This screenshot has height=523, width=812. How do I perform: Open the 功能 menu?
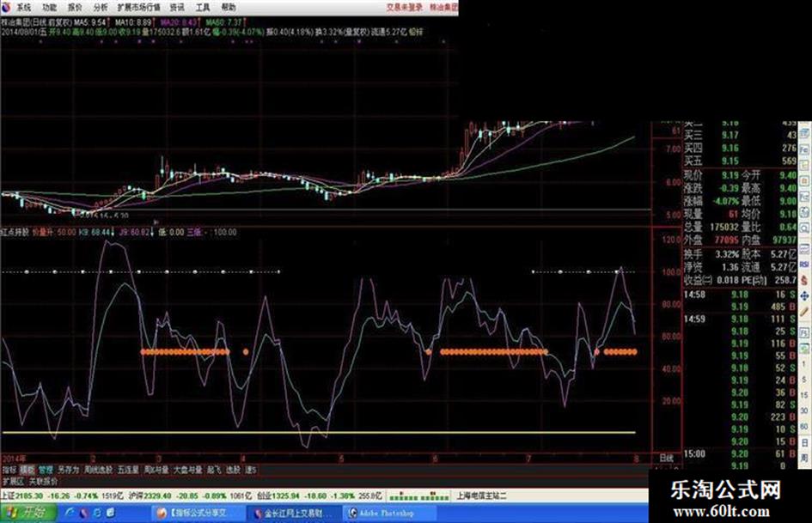point(50,7)
